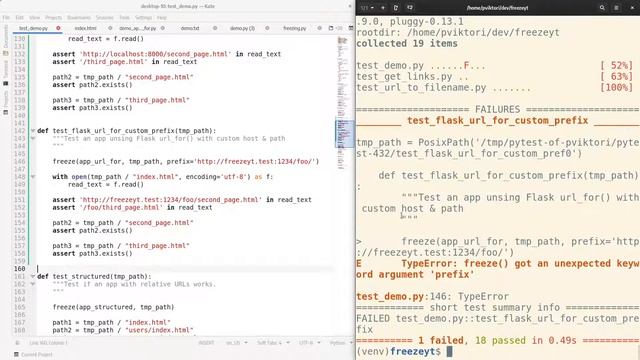Open the Settings menu in Kate
This screenshot has width=640, height=360.
point(143,18)
